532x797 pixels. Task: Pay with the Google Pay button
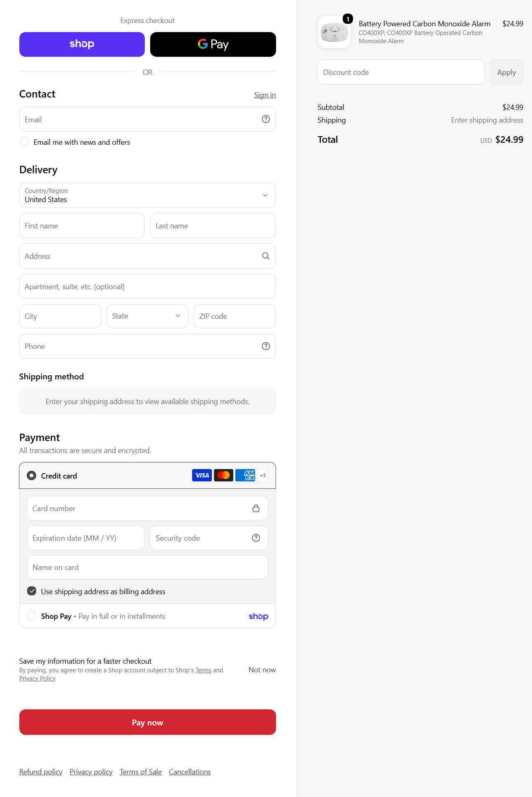(213, 44)
